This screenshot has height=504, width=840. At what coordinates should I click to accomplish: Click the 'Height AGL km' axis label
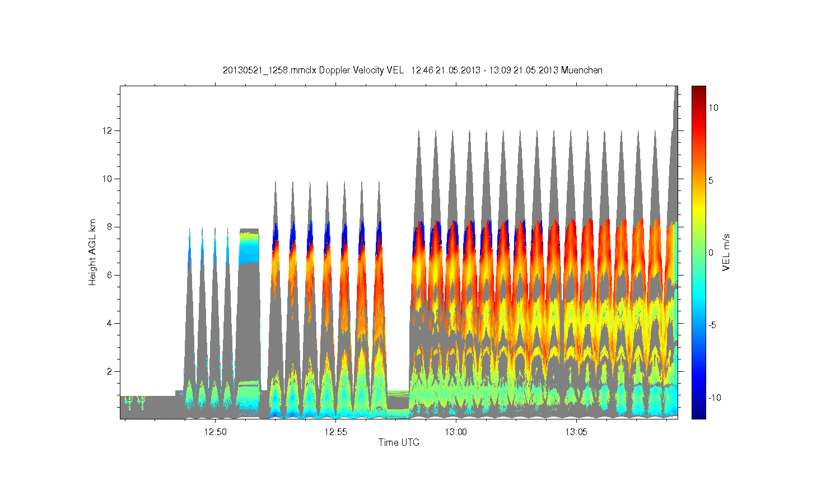tap(92, 253)
